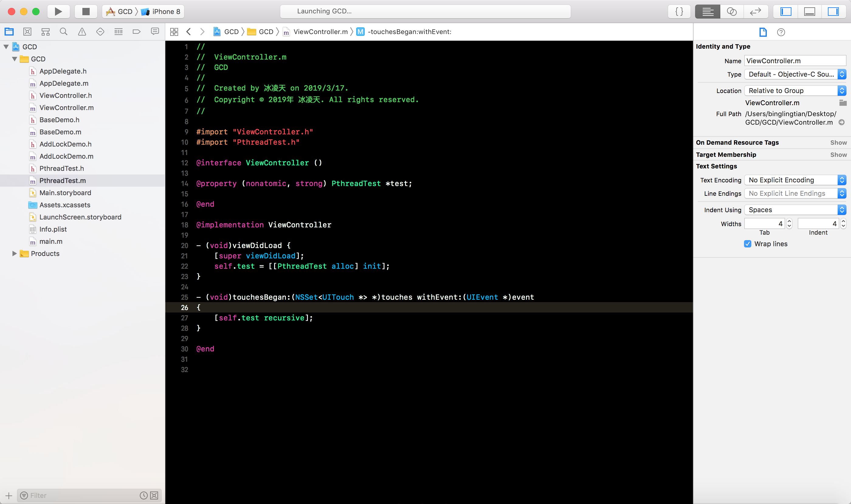Switch to the Version editor
The width and height of the screenshot is (851, 504).
(x=756, y=12)
